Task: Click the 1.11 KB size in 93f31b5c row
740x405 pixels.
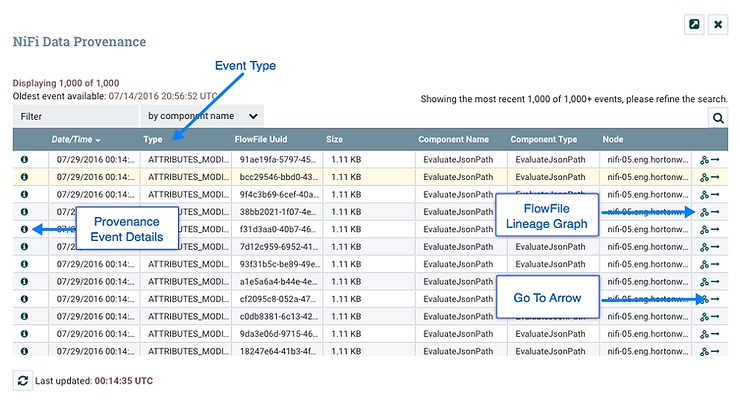Action: (346, 264)
